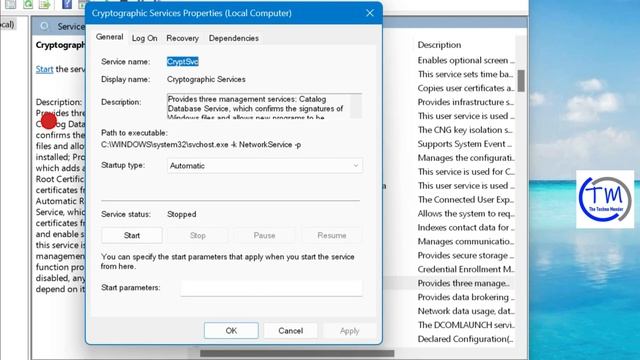Click the Export List toolbar icon in Services
640x360 pixels.
point(44,4)
